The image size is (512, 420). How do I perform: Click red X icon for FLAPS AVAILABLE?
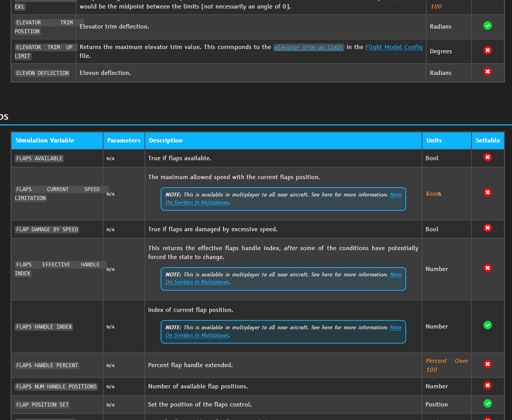(x=488, y=157)
